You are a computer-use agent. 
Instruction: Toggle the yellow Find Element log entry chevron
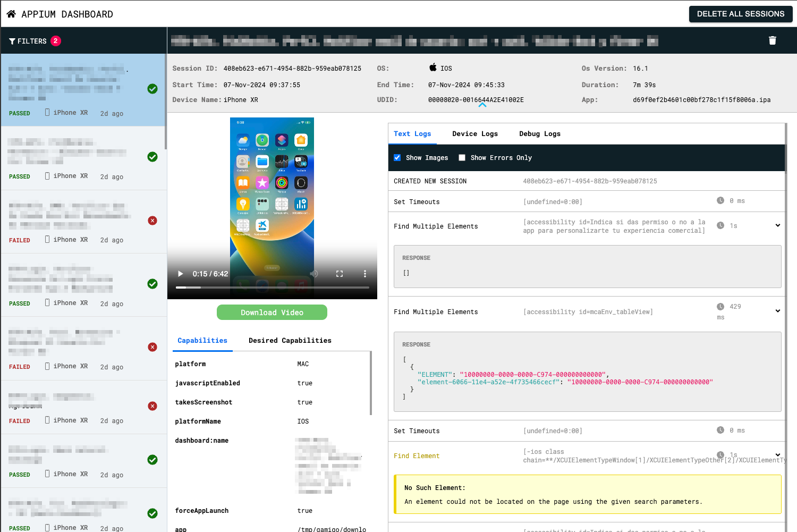click(x=777, y=455)
